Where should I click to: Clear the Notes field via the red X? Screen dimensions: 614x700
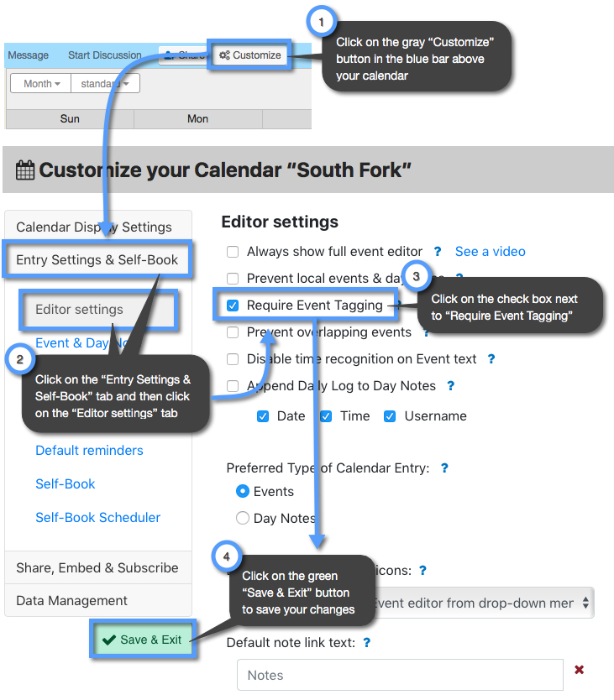580,669
